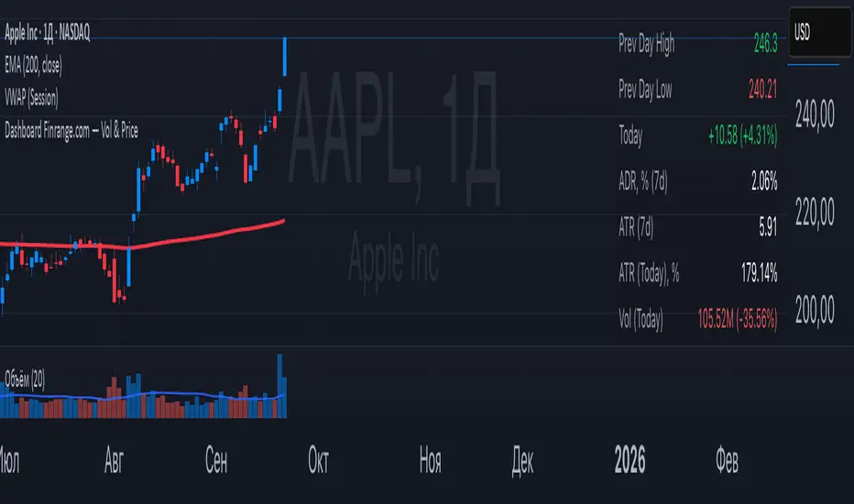854x504 pixels.
Task: Click the 5.91 ATR value
Action: click(x=768, y=226)
